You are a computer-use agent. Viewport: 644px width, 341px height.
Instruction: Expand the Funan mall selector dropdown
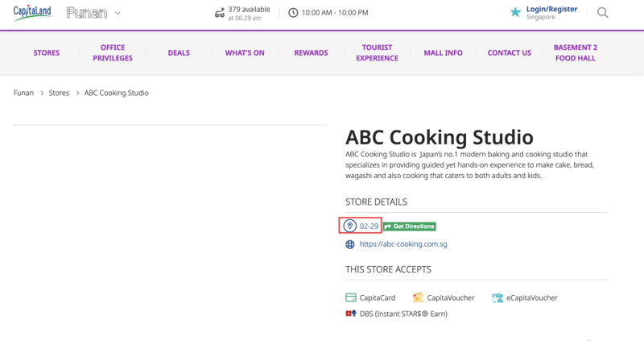click(118, 13)
